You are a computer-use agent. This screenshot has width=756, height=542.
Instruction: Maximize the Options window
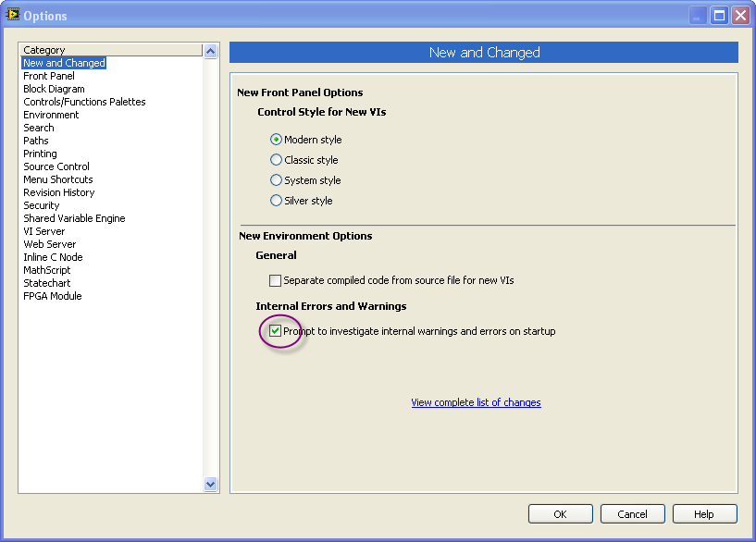point(719,16)
